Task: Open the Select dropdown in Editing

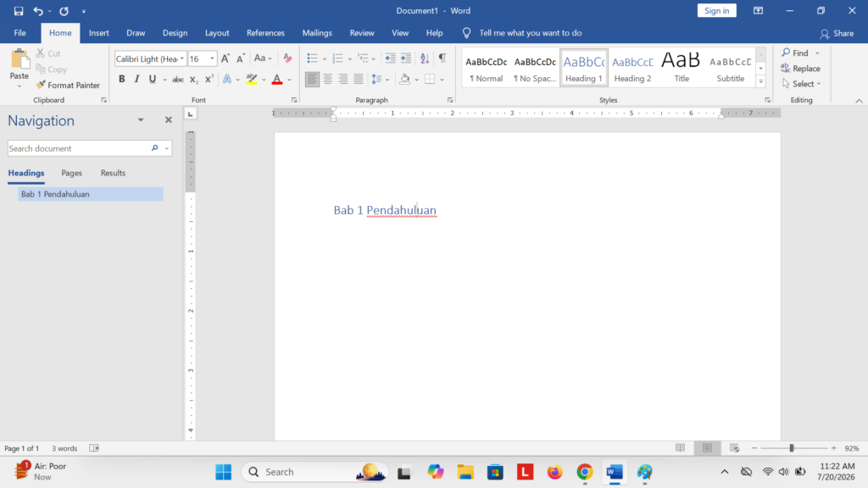Action: [802, 84]
